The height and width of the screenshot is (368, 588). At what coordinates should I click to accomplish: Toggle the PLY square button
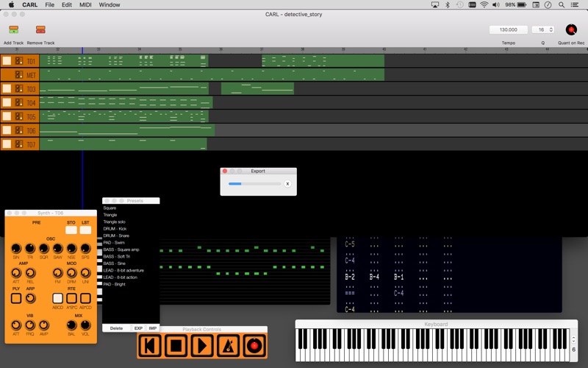pyautogui.click(x=15, y=299)
